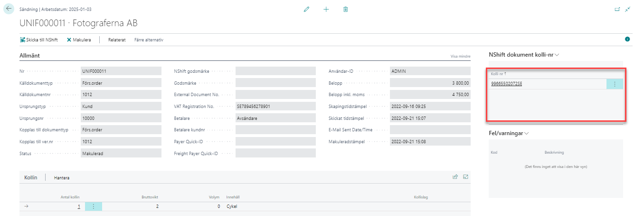This screenshot has width=644, height=216.
Task: Click the collapse page arrows icon
Action: coord(628,9)
